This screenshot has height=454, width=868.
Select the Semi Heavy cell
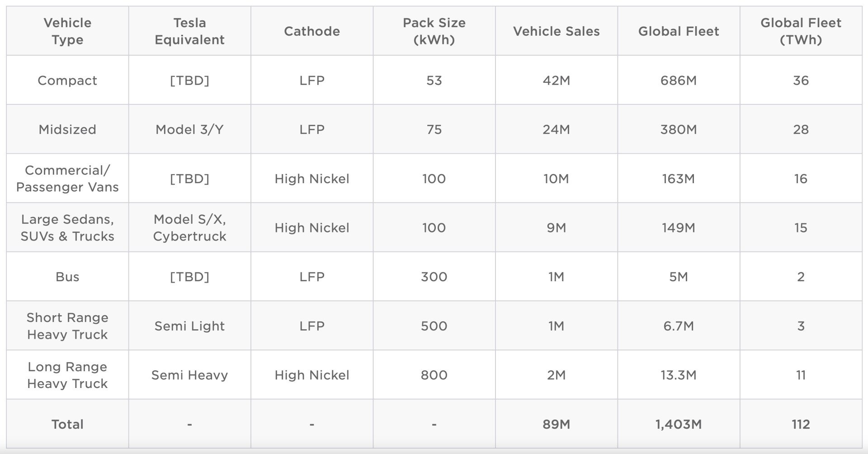(x=189, y=375)
